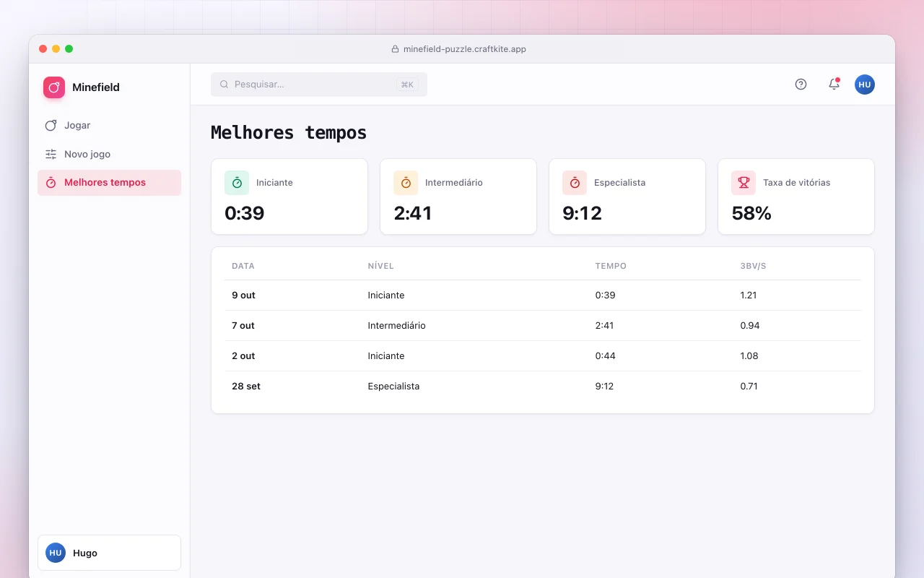924x578 pixels.
Task: Click the HU avatar beside Hugo
Action: click(56, 553)
